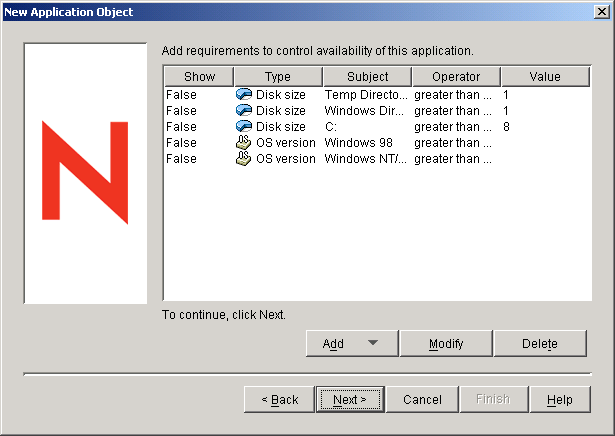The width and height of the screenshot is (615, 436).
Task: Click the Value column header
Action: point(545,76)
